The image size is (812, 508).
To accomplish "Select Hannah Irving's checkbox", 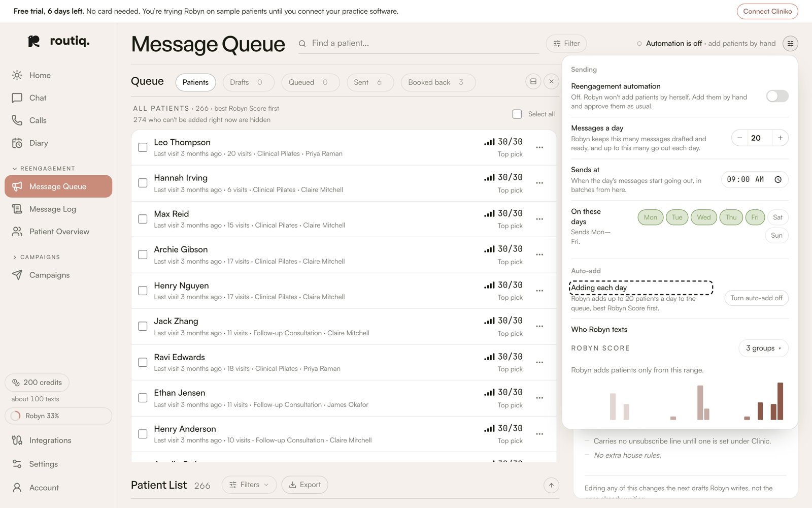I will click(x=143, y=183).
